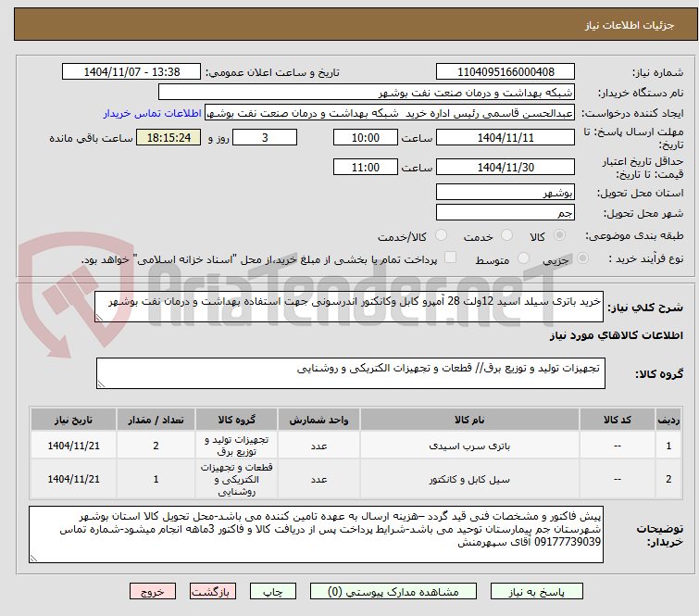Click the توضیحات خریدار notes box
The width and height of the screenshot is (699, 616).
point(316,534)
